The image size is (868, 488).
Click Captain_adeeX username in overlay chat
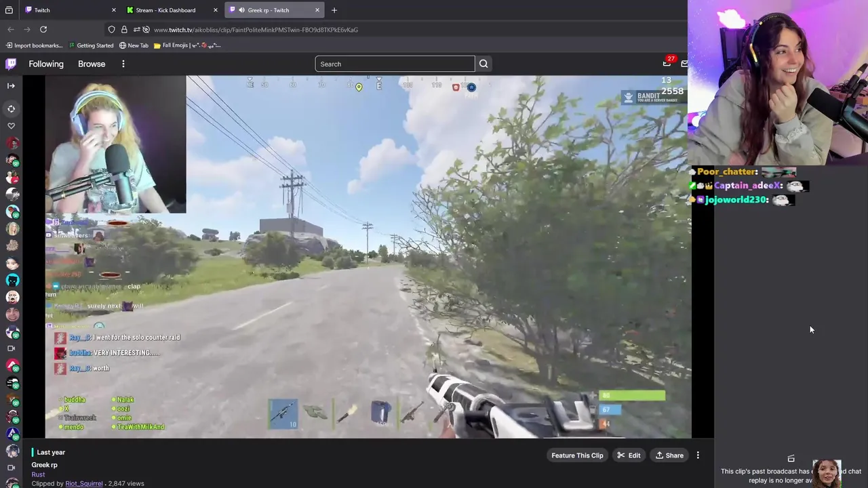click(x=749, y=186)
